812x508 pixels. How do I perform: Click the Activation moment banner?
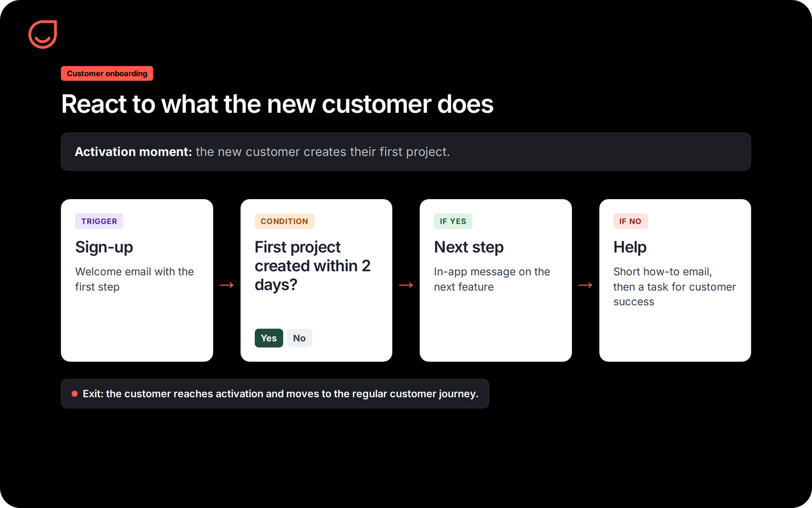tap(406, 152)
